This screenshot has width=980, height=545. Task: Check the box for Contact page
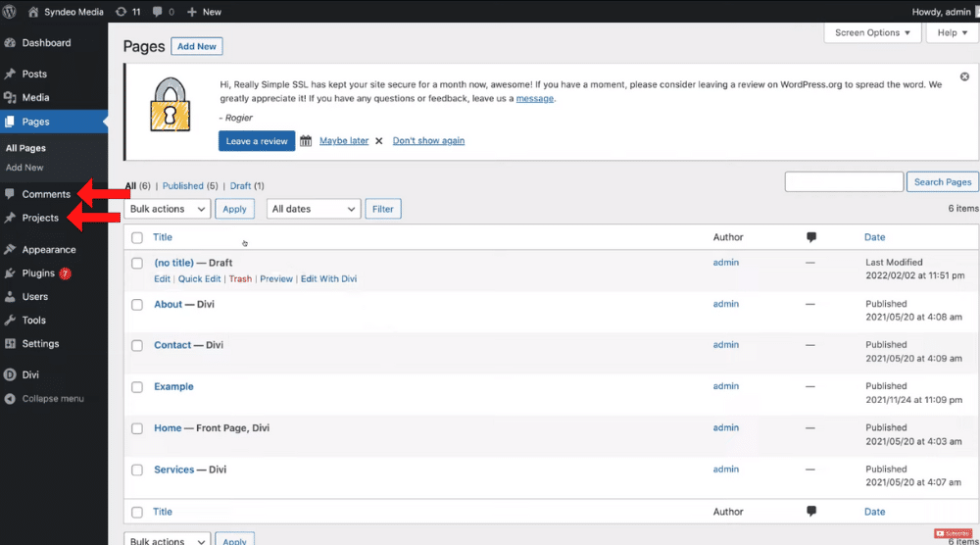click(137, 346)
